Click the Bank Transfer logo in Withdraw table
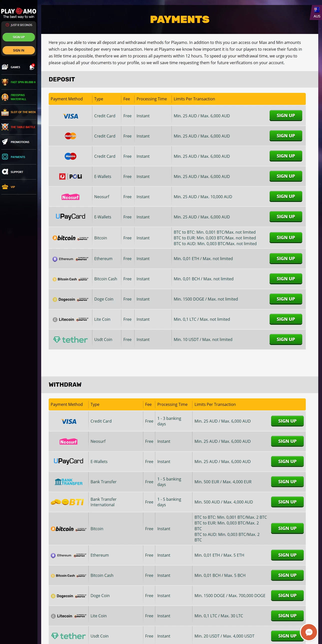This screenshot has width=322, height=644. pyautogui.click(x=68, y=482)
